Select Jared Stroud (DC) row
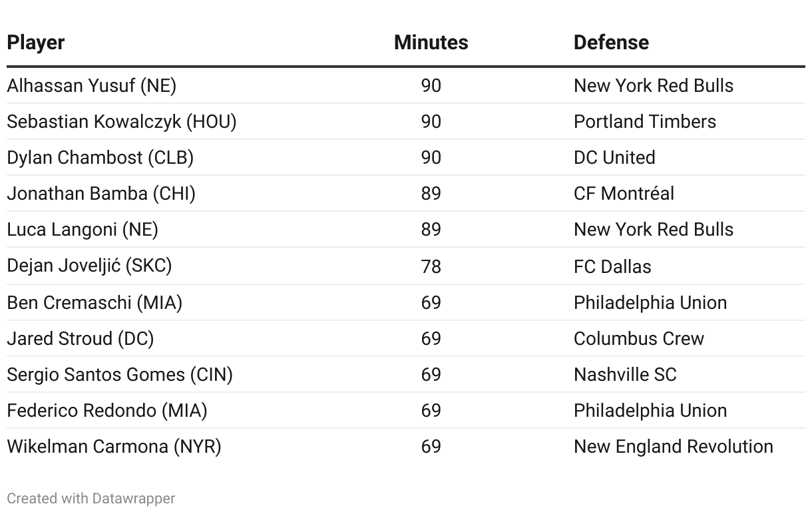 81,339
